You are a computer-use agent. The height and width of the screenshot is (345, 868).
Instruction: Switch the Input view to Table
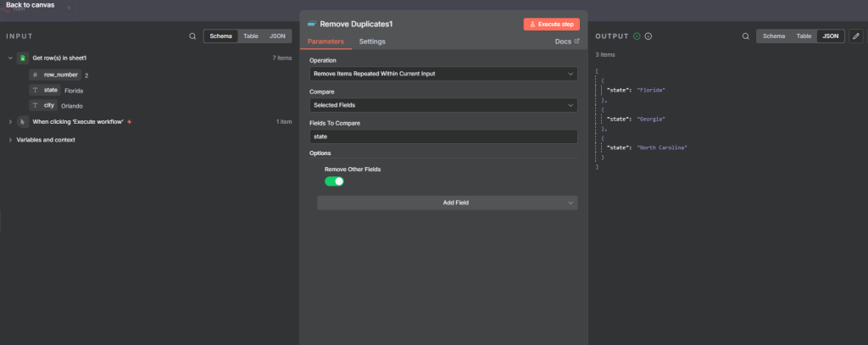click(x=251, y=36)
